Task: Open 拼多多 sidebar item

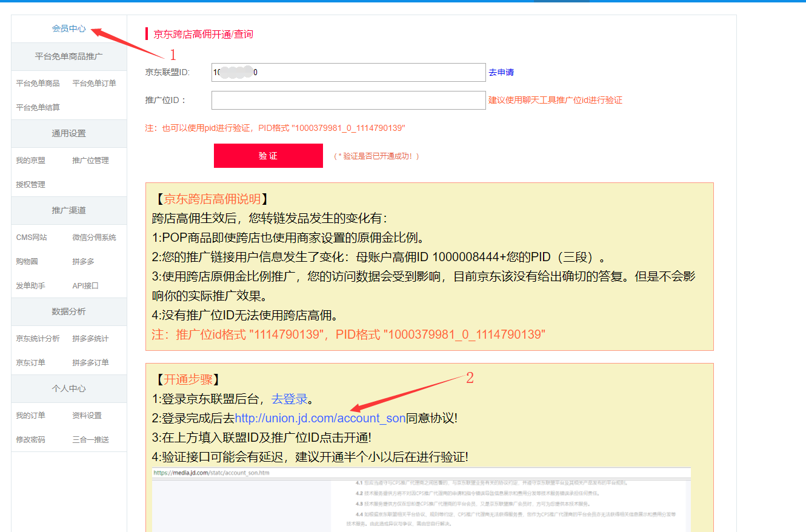Action: pos(83,261)
